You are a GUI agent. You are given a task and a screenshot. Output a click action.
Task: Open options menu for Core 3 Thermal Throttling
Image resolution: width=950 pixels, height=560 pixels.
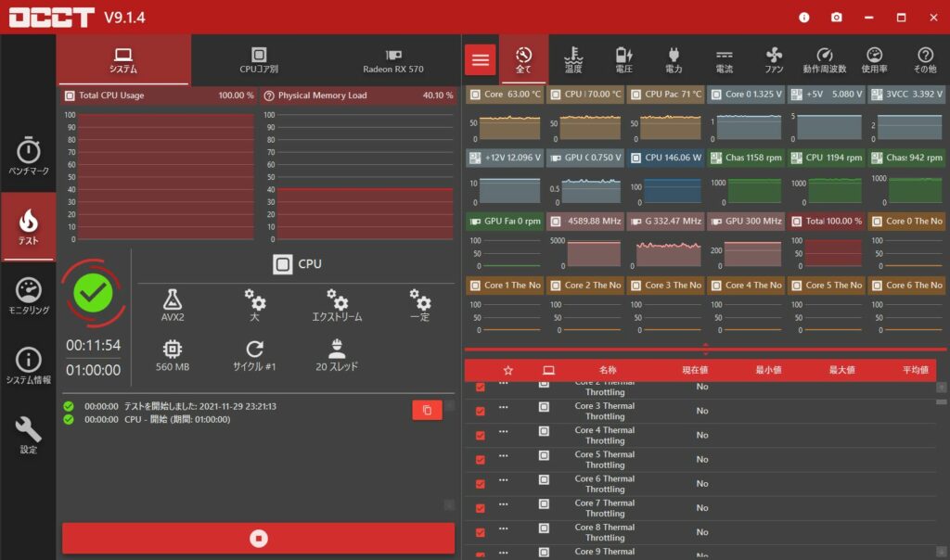504,407
